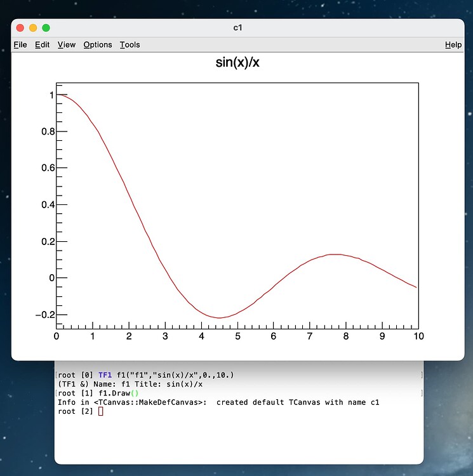This screenshot has height=476, width=473.
Task: Click the x-axis label 5
Action: [237, 336]
